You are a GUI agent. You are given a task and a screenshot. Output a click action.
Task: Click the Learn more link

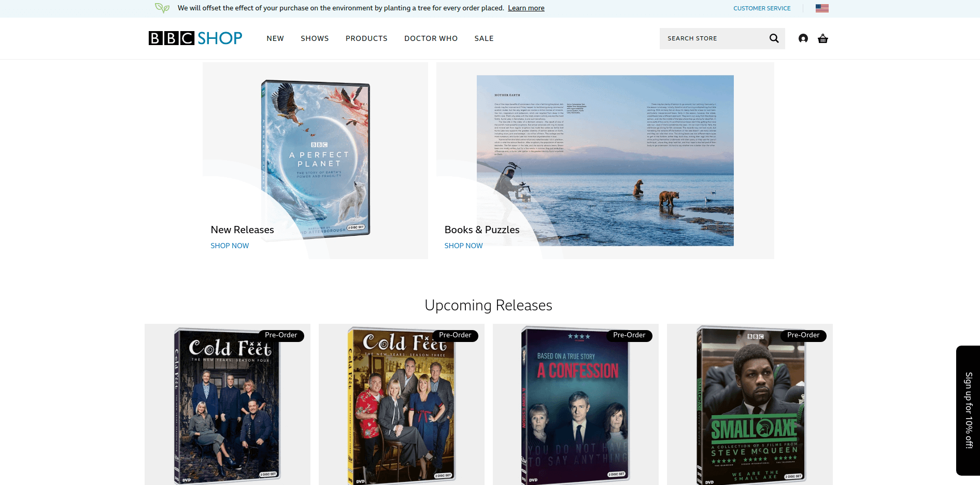[x=526, y=8]
